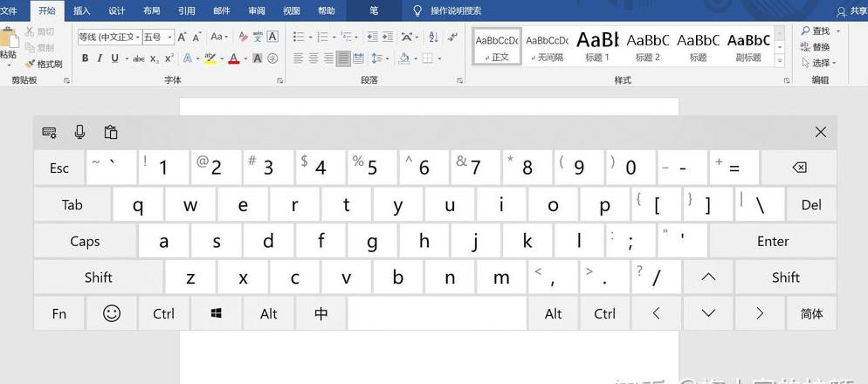Toggle bold formatting in the font group

(x=86, y=58)
